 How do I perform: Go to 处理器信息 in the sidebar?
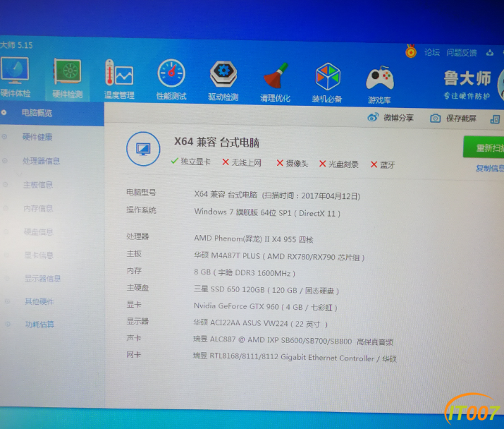tap(41, 161)
